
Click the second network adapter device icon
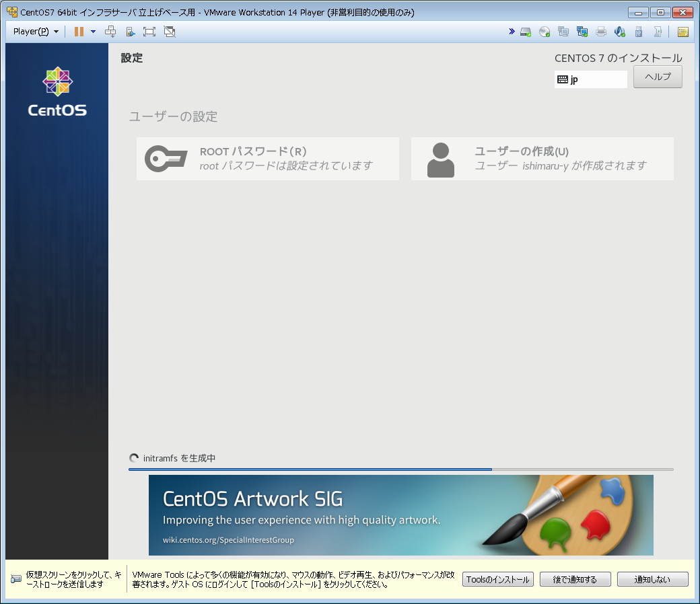(x=582, y=32)
